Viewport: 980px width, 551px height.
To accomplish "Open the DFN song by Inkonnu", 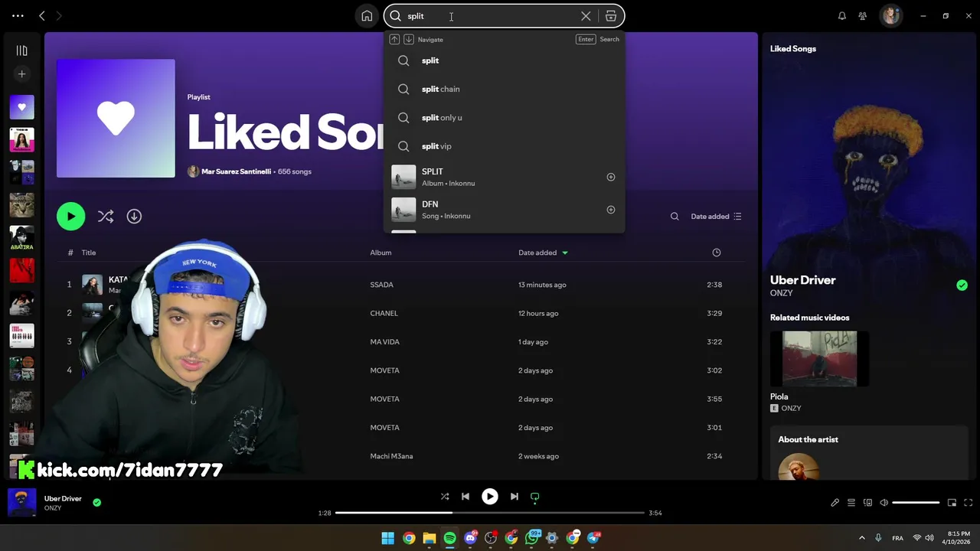I will pos(504,210).
